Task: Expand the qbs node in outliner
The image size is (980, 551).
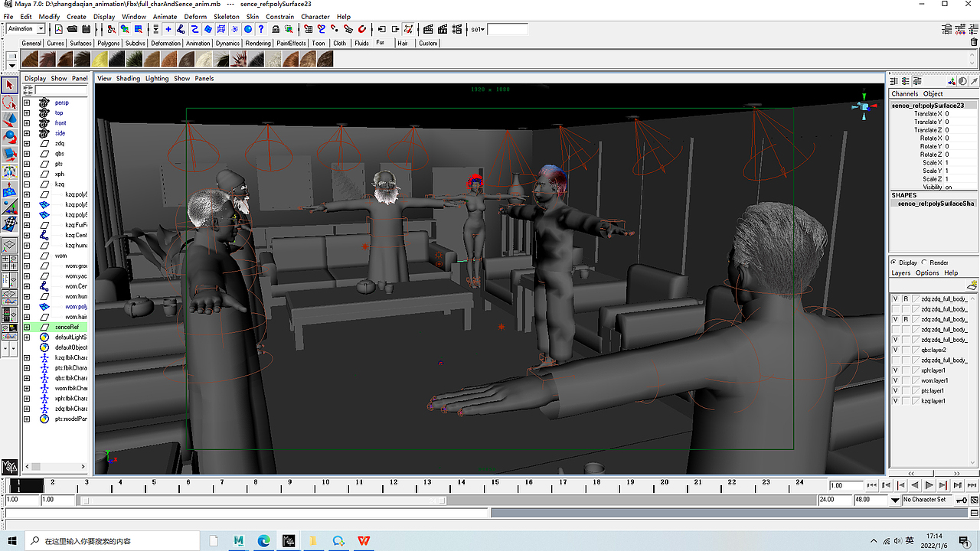Action: (x=27, y=154)
